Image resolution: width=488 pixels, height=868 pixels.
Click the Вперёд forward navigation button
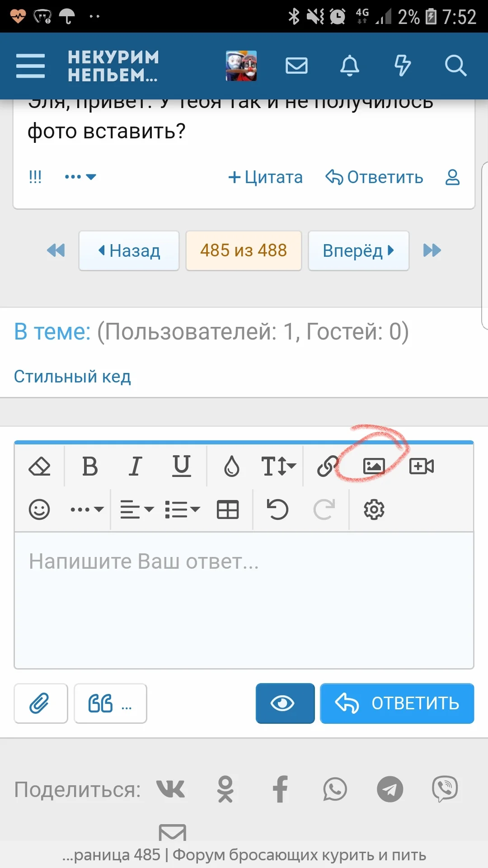(x=358, y=250)
